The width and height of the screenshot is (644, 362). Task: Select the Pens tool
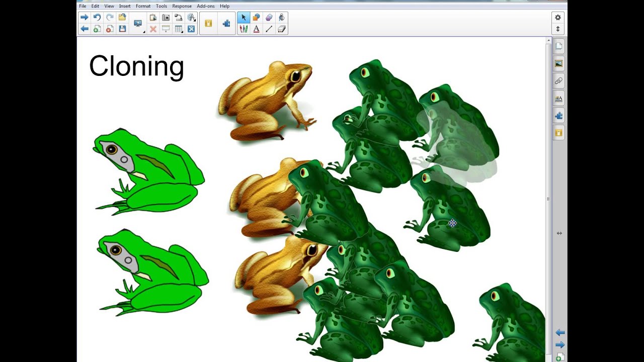tap(244, 29)
